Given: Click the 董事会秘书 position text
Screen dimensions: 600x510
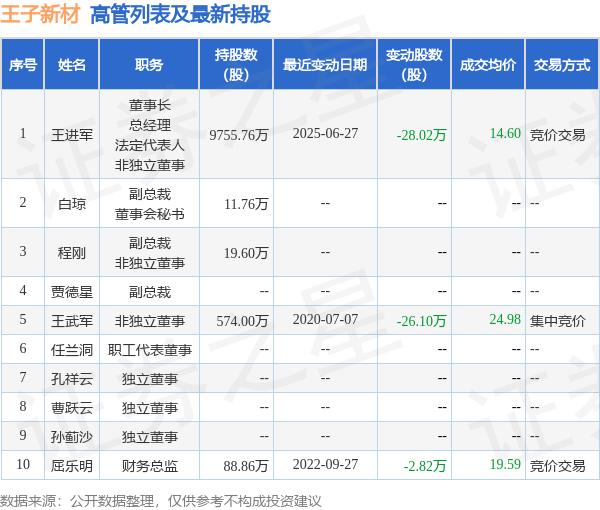Looking at the screenshot, I should [150, 214].
